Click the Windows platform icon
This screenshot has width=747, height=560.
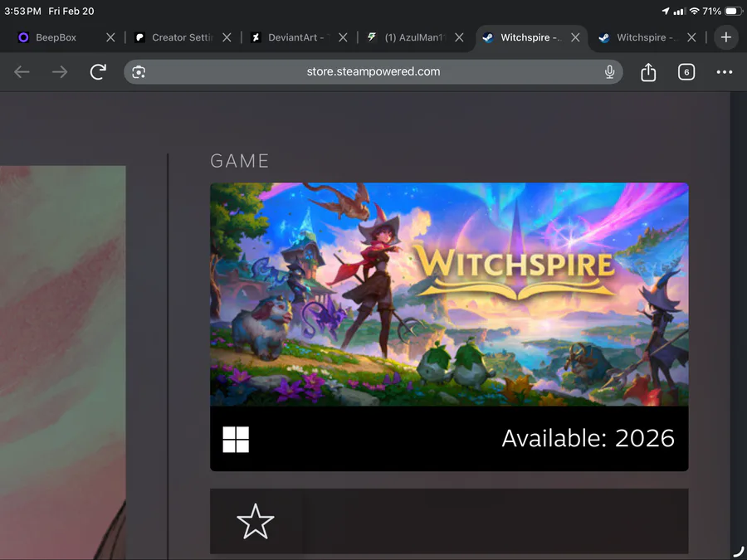(236, 439)
